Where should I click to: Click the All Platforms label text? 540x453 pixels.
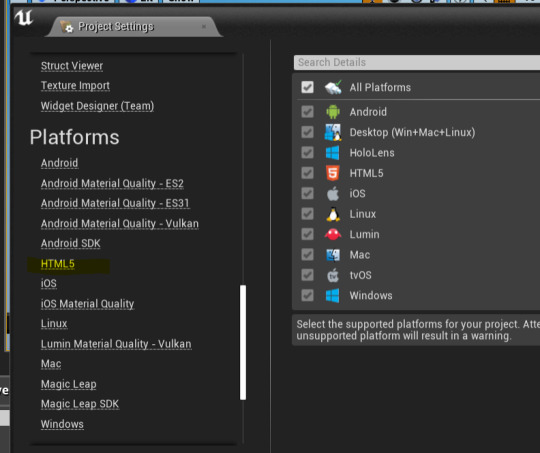coord(380,87)
